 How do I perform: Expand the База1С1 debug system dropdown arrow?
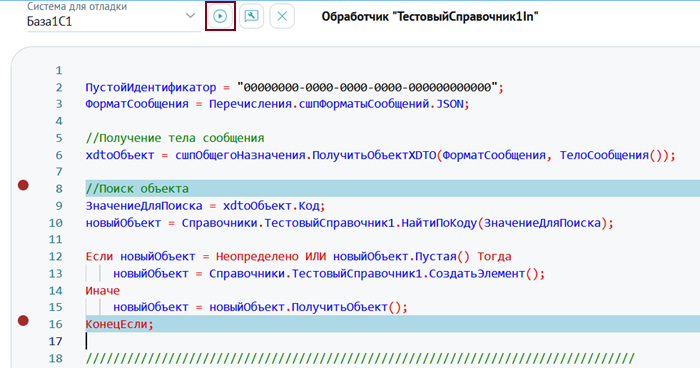pyautogui.click(x=190, y=16)
